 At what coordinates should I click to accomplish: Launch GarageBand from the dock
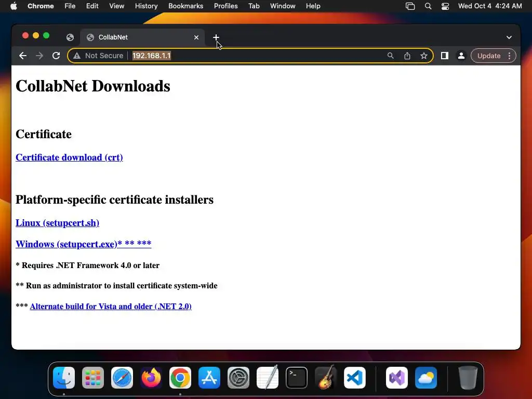coord(326,378)
